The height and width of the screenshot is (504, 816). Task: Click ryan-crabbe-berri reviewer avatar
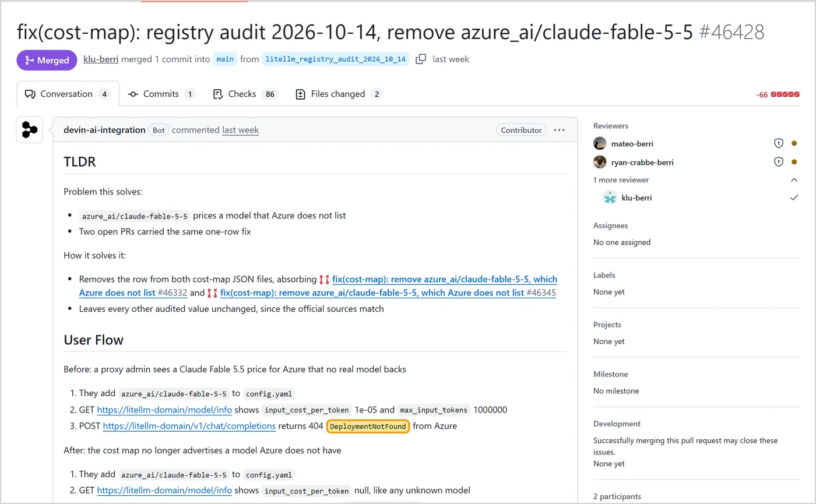600,162
